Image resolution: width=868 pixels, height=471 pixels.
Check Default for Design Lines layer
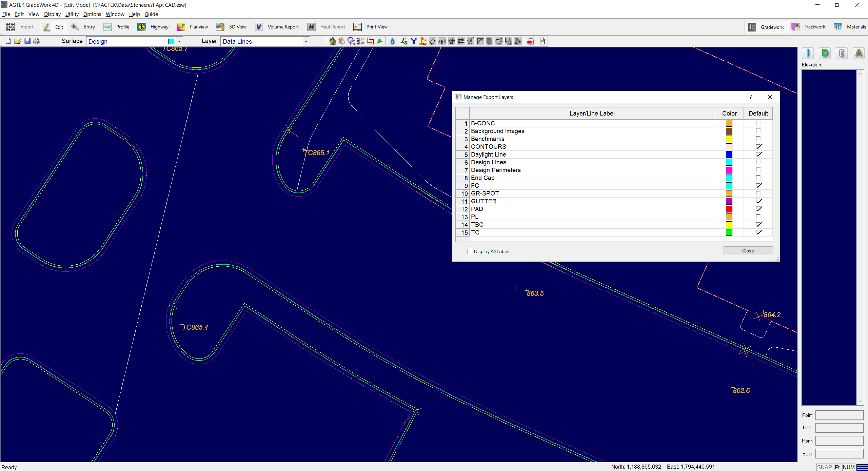coord(758,162)
